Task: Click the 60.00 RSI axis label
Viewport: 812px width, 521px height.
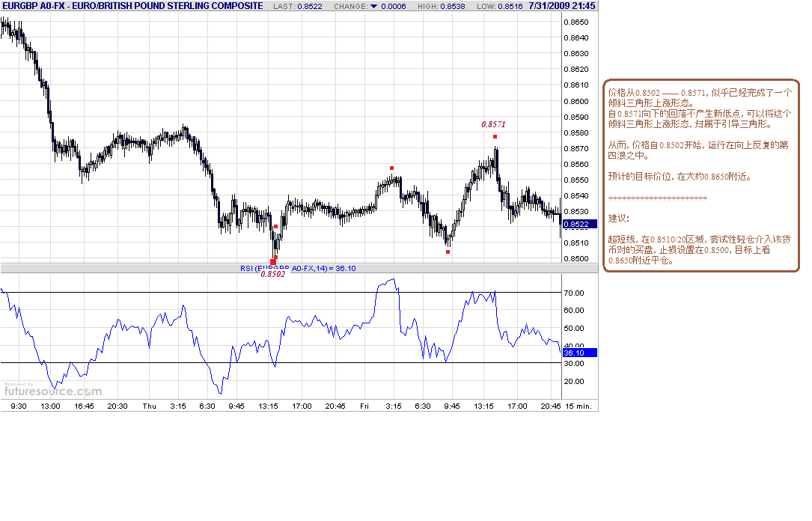Action: coord(574,310)
